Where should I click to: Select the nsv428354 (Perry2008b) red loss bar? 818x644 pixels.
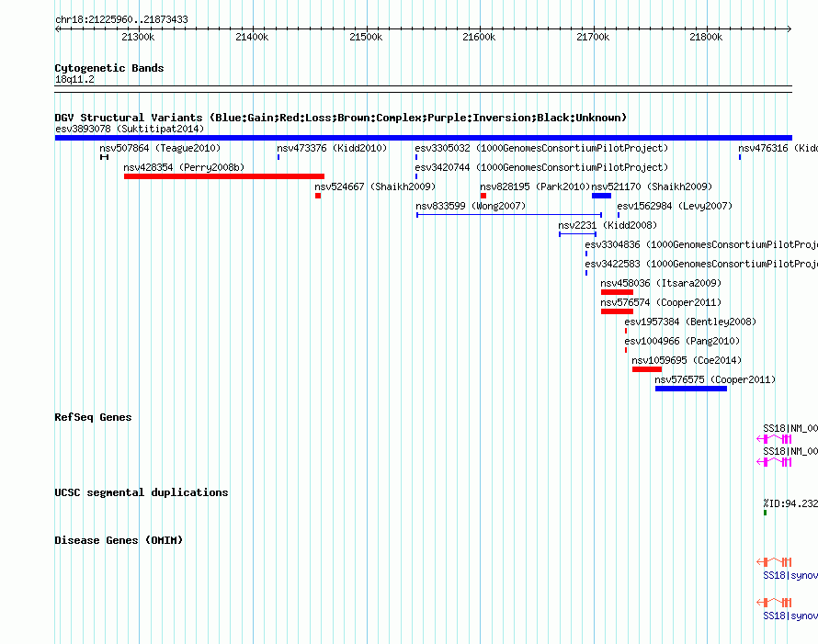pos(224,176)
